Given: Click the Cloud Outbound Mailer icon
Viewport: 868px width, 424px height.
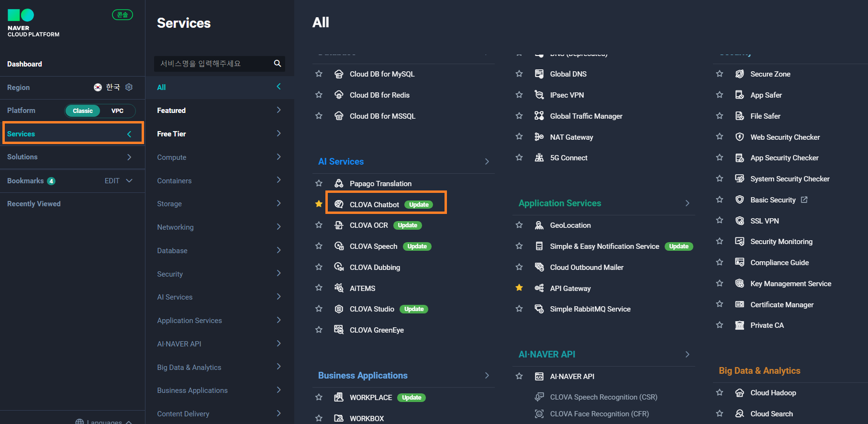Looking at the screenshot, I should coord(539,267).
